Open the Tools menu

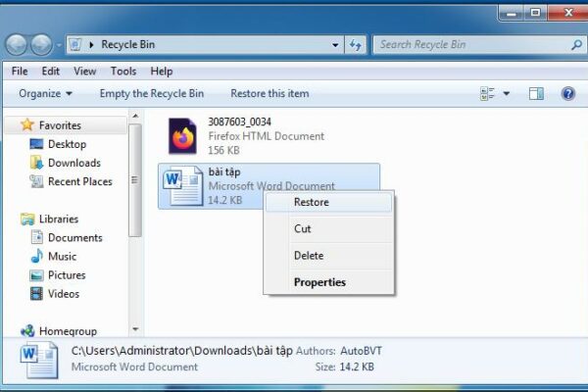123,71
